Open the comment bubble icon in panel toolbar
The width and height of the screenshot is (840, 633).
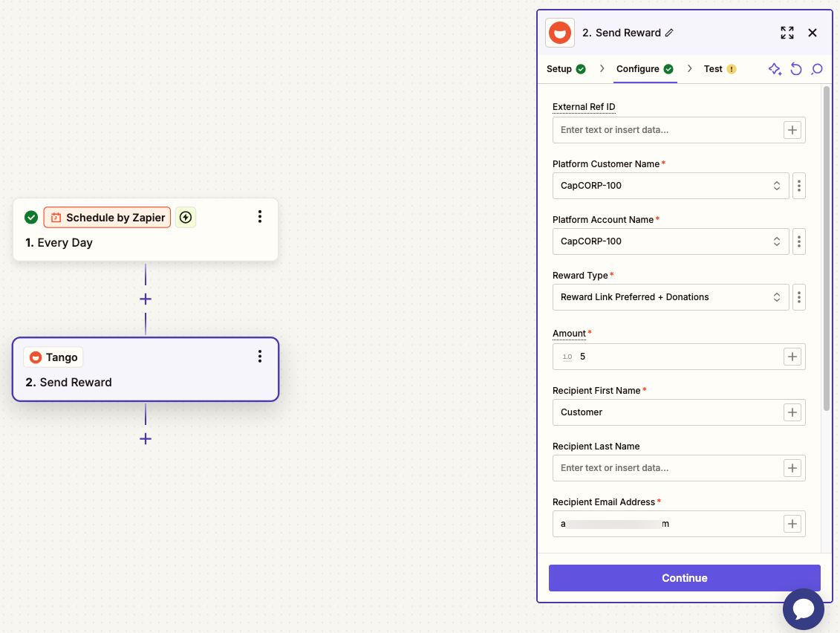click(817, 69)
